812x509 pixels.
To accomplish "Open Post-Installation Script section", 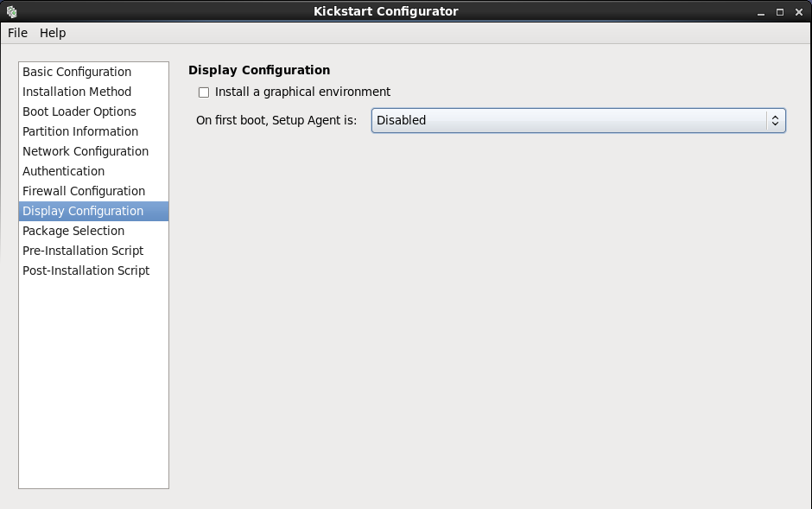I will click(x=86, y=270).
